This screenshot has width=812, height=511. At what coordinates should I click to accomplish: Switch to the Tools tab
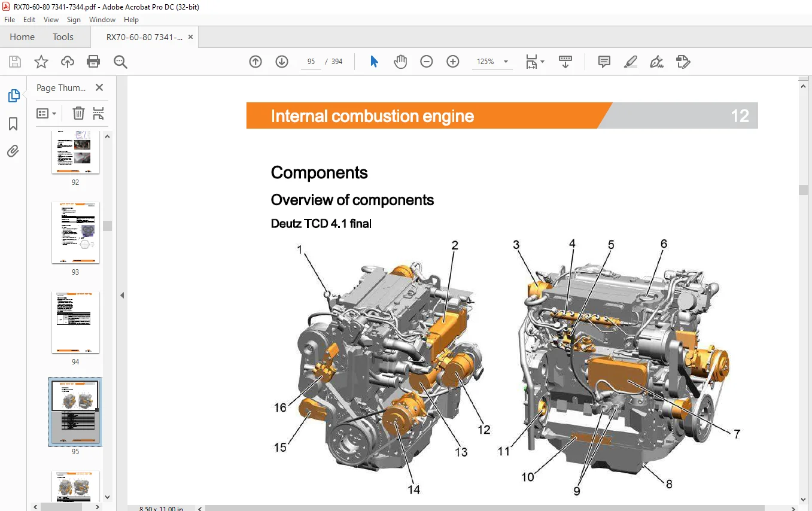(x=63, y=37)
